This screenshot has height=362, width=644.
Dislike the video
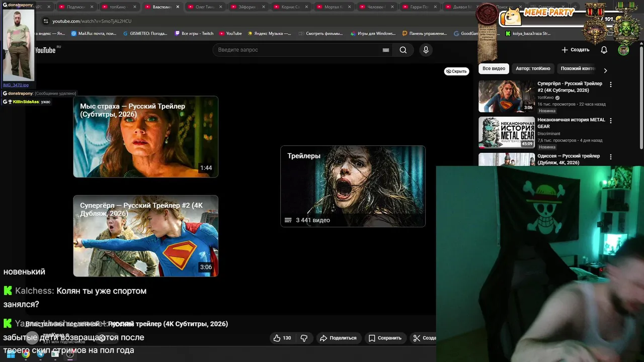(x=304, y=338)
